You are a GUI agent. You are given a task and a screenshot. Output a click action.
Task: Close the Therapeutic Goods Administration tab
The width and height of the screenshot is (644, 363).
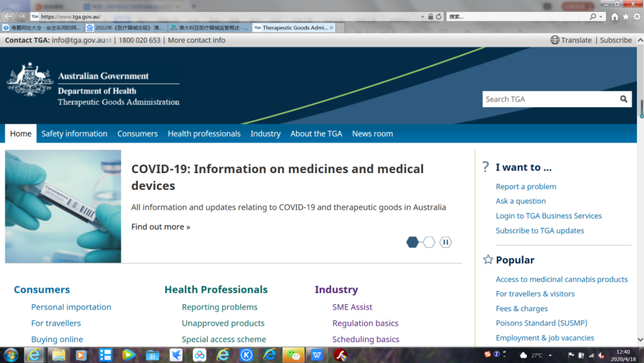coord(332,27)
